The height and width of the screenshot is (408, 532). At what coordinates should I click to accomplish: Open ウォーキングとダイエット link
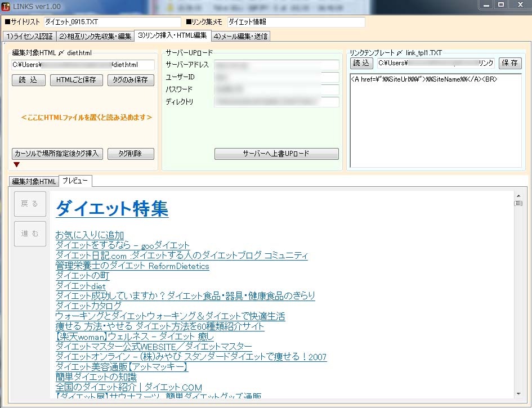click(171, 316)
